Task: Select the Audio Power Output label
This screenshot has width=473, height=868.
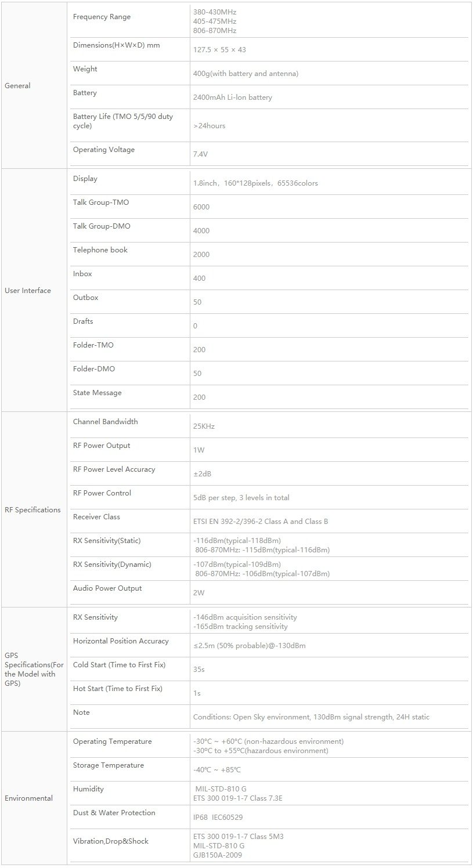Action: click(107, 588)
